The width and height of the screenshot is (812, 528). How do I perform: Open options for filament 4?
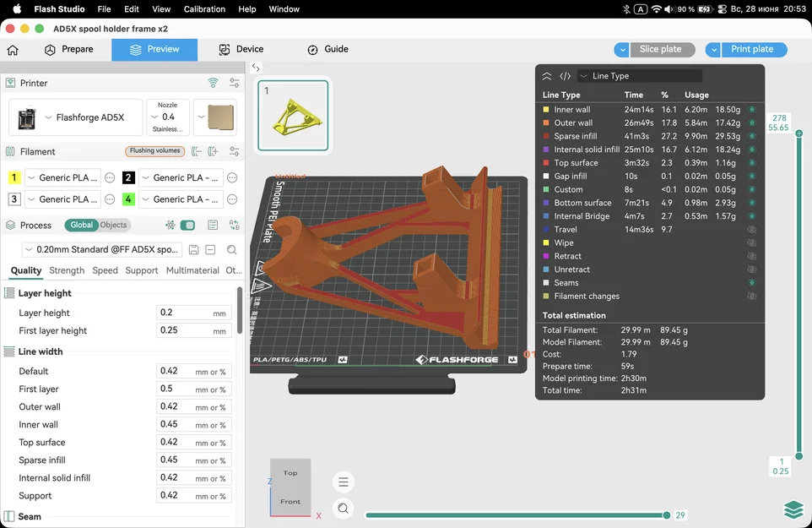[x=232, y=199]
